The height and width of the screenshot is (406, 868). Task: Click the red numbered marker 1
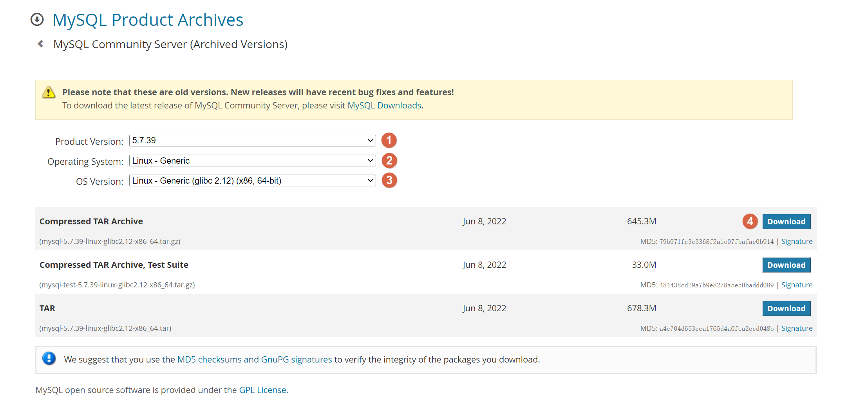tap(389, 141)
